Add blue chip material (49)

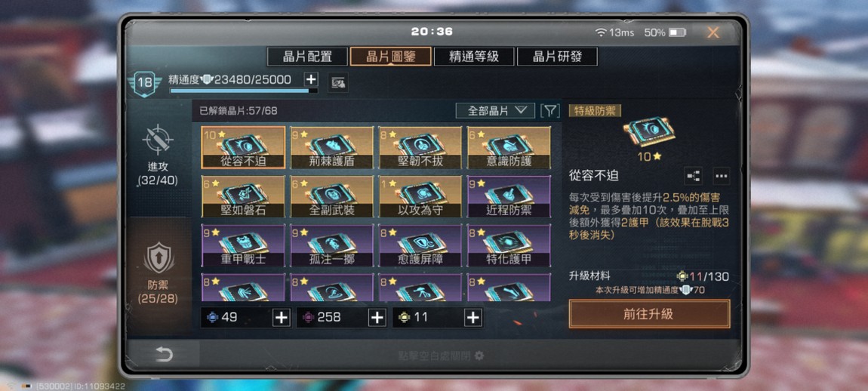pyautogui.click(x=282, y=318)
